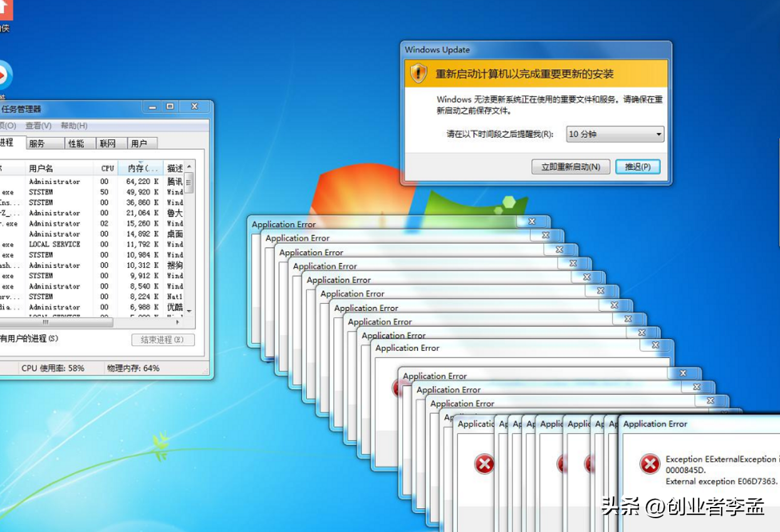Click the Windows Update shield warning icon

coord(419,73)
